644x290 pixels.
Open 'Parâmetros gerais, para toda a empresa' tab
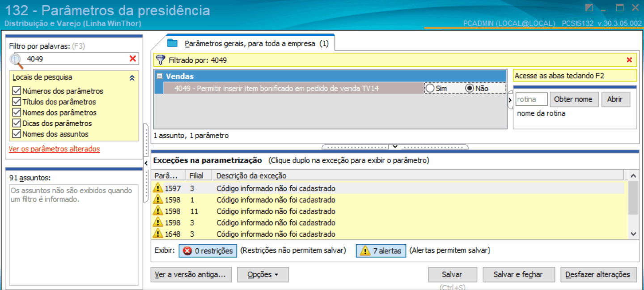257,43
